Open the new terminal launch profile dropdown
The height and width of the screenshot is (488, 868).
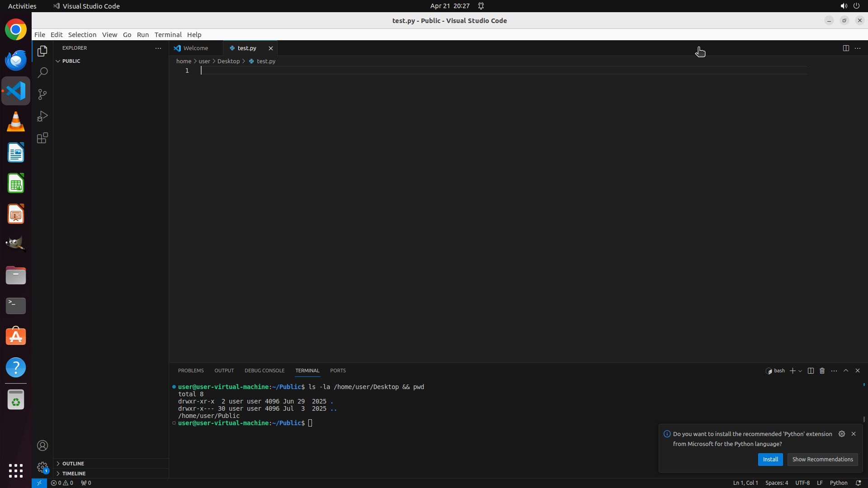click(800, 371)
